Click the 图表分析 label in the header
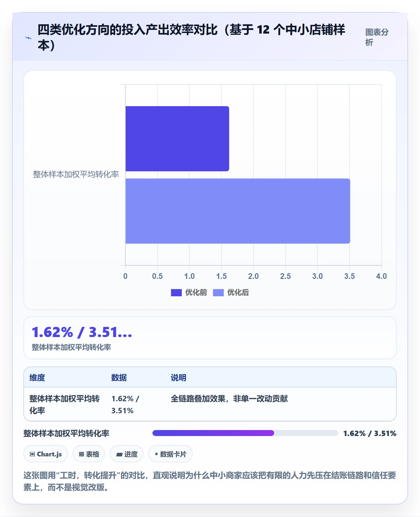 click(377, 37)
